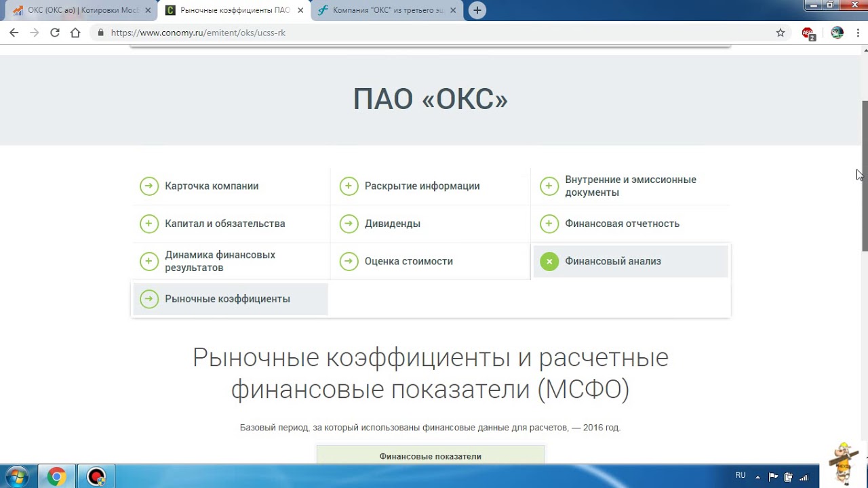
Task: Close the Рыночные коэффициенты browser tab
Action: [300, 10]
